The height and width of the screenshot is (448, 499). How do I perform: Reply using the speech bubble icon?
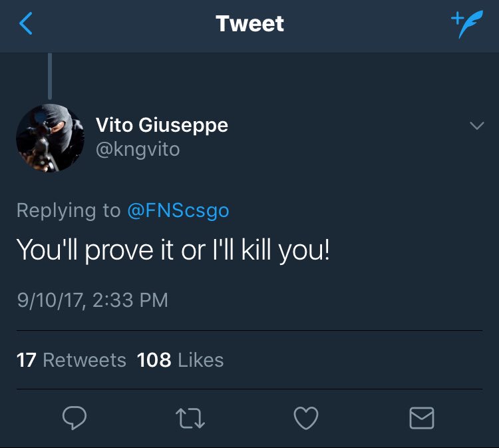(x=77, y=417)
